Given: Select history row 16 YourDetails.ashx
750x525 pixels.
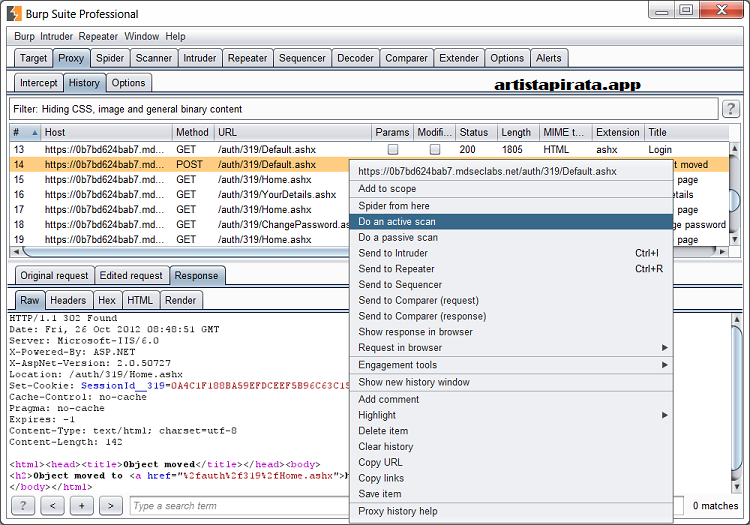Looking at the screenshot, I should (179, 195).
